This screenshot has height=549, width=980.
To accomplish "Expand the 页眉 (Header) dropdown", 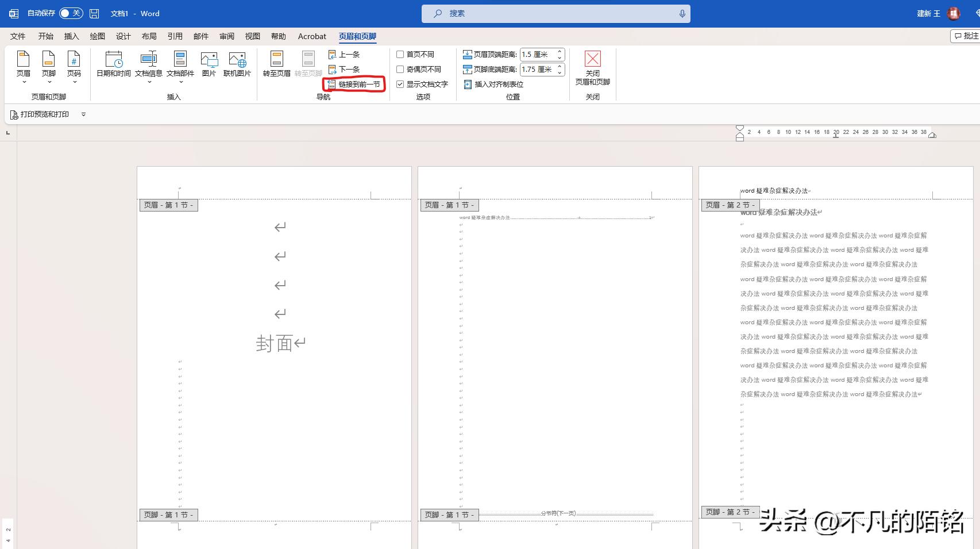I will [x=24, y=66].
